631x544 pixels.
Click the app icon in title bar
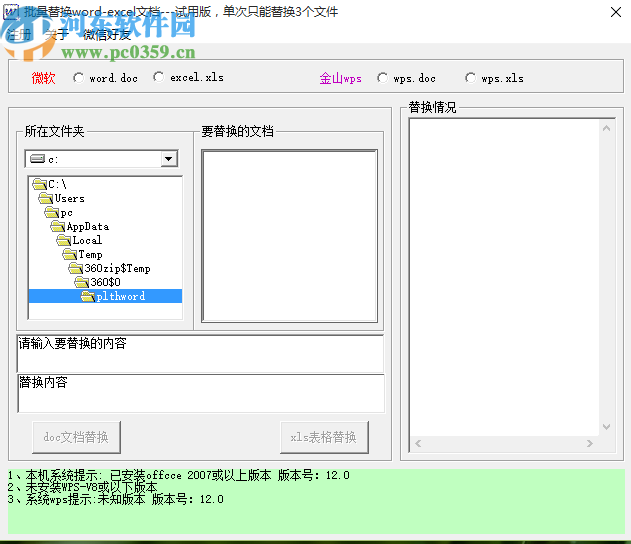[x=11, y=12]
